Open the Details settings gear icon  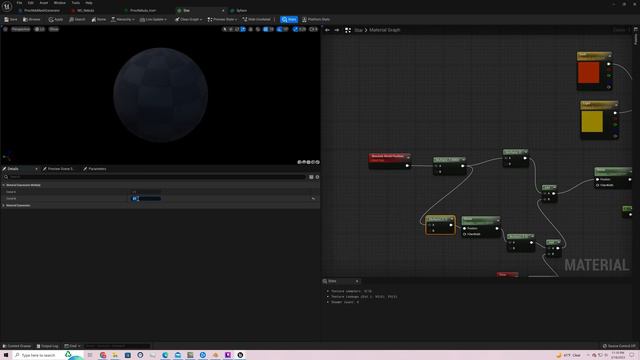317,177
